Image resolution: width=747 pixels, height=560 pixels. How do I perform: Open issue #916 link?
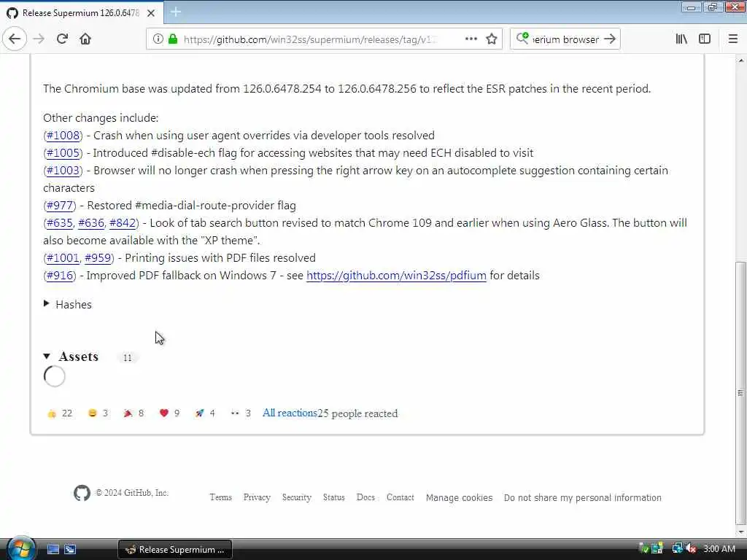(60, 275)
